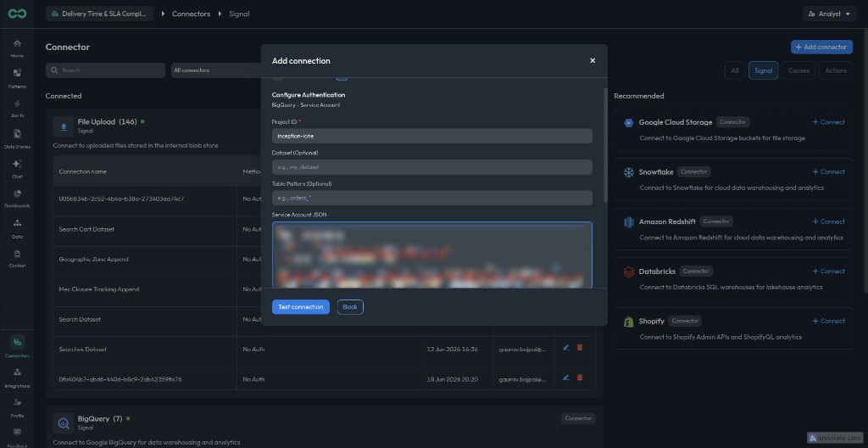
Task: Open the Delivery Time & SLA project selector
Action: (100, 14)
